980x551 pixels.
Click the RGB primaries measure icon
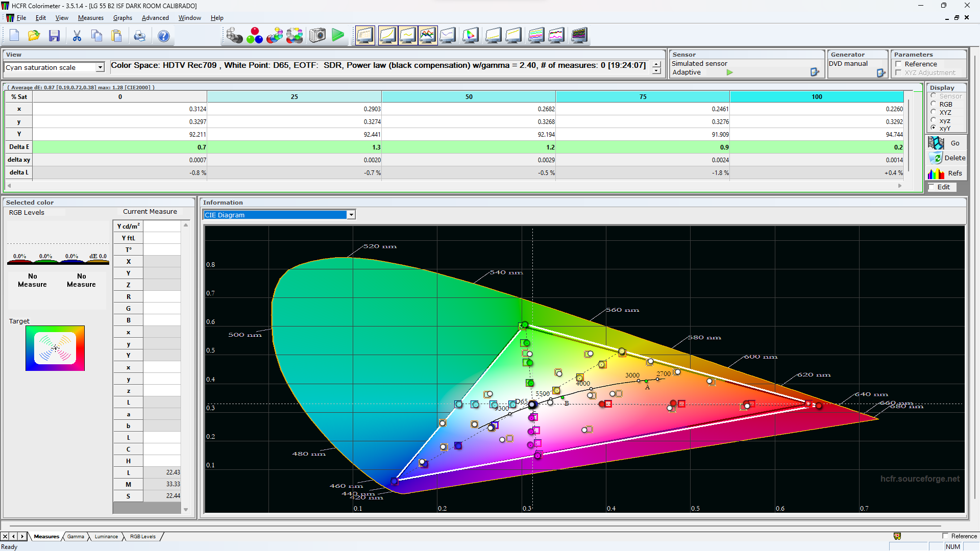(254, 36)
